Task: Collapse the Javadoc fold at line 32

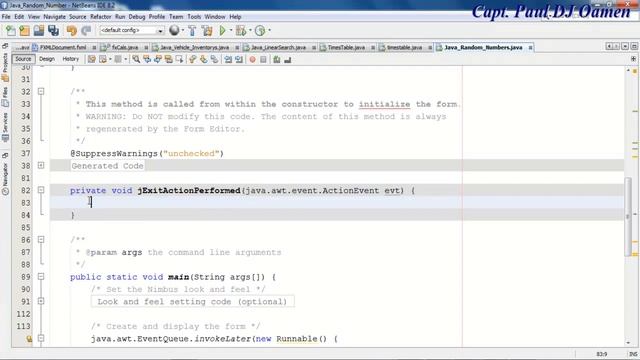Action: tap(41, 91)
